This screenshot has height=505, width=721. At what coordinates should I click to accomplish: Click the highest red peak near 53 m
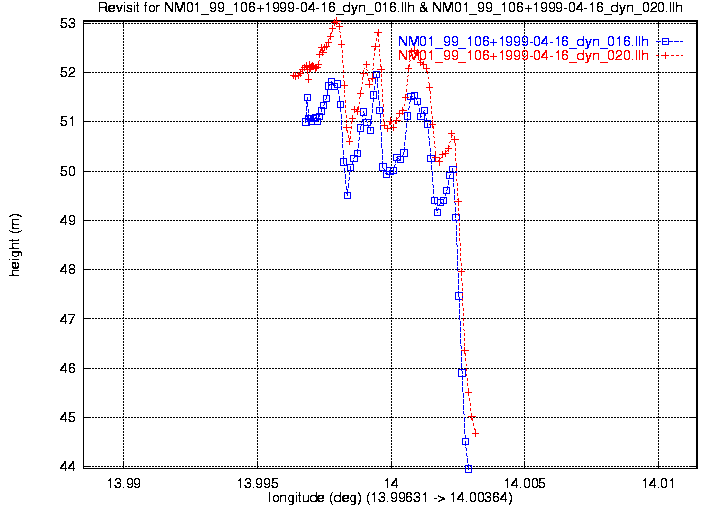(335, 22)
